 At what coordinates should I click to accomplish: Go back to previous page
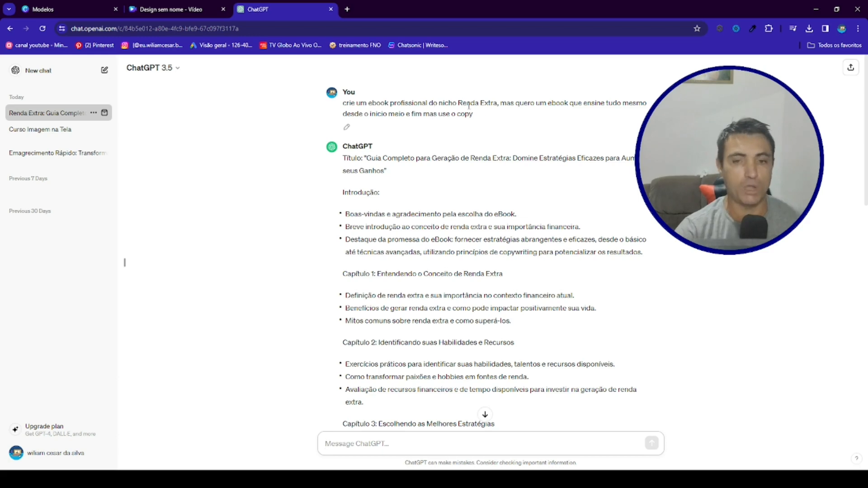point(10,28)
